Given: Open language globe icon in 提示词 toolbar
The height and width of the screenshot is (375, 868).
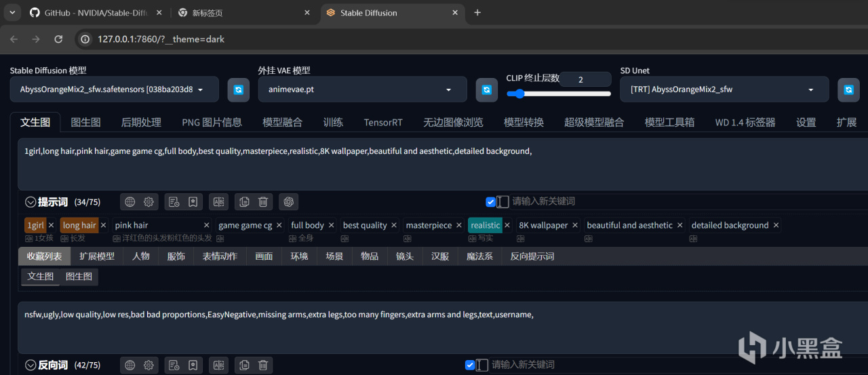Looking at the screenshot, I should (130, 201).
